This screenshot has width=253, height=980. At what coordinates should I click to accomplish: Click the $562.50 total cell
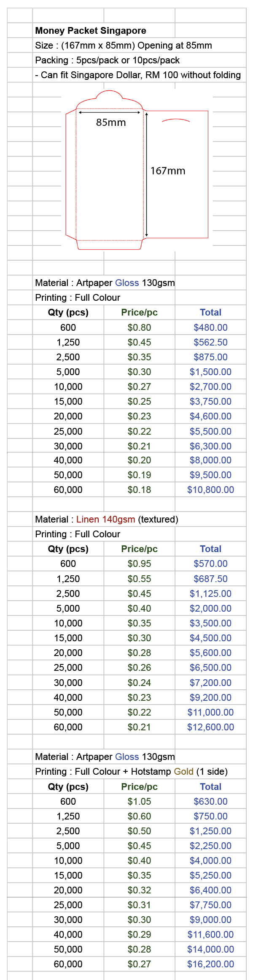coord(210,342)
